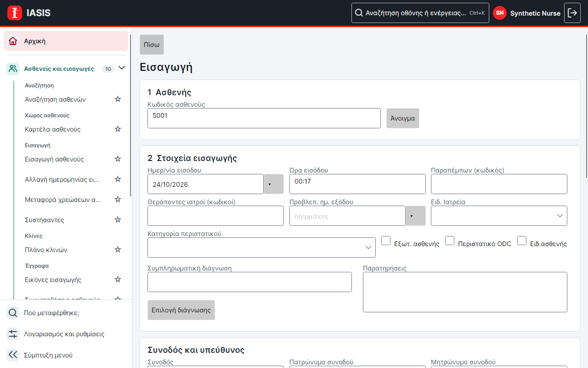Click the Επιλογή διάγνωσης button
Screen dimensions: 588x368
point(181,310)
